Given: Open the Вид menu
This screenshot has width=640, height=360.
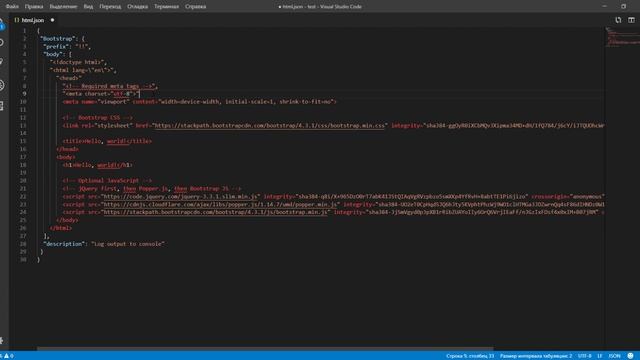Looking at the screenshot, I should pyautogui.click(x=88, y=7).
